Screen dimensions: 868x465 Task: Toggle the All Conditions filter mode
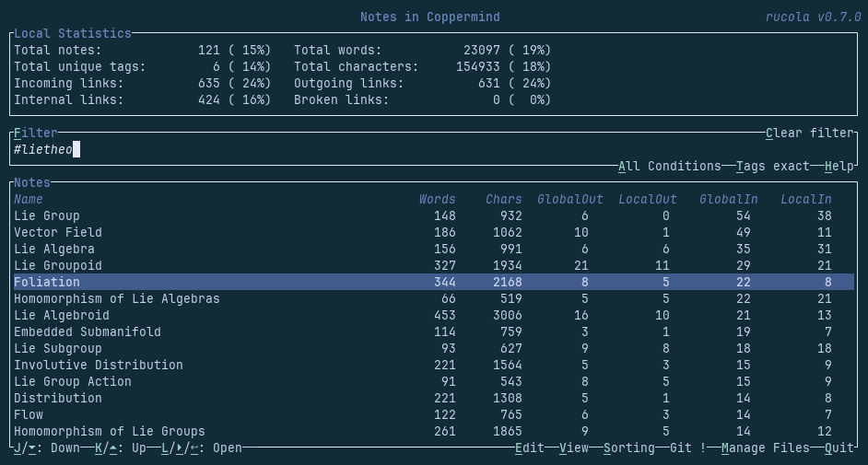pyautogui.click(x=669, y=166)
